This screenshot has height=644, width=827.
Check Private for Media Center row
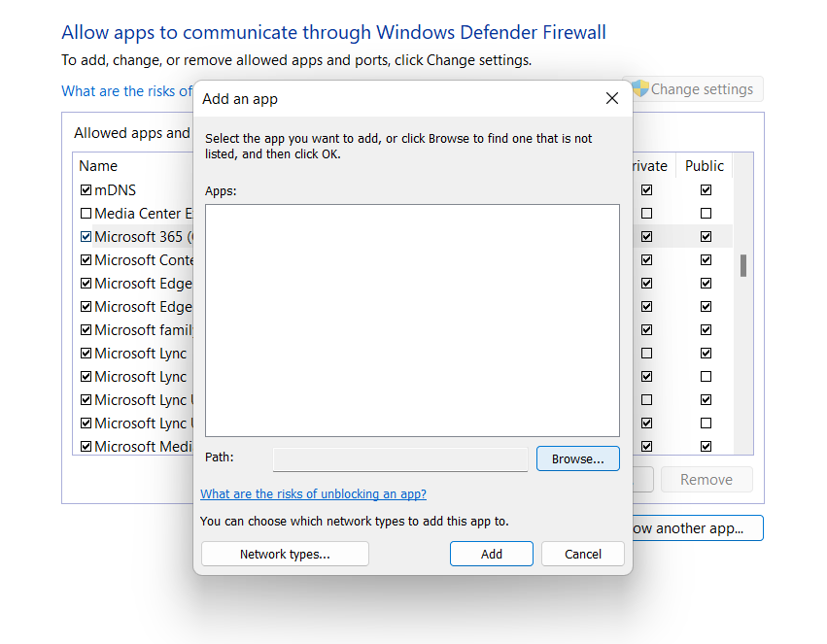point(646,214)
